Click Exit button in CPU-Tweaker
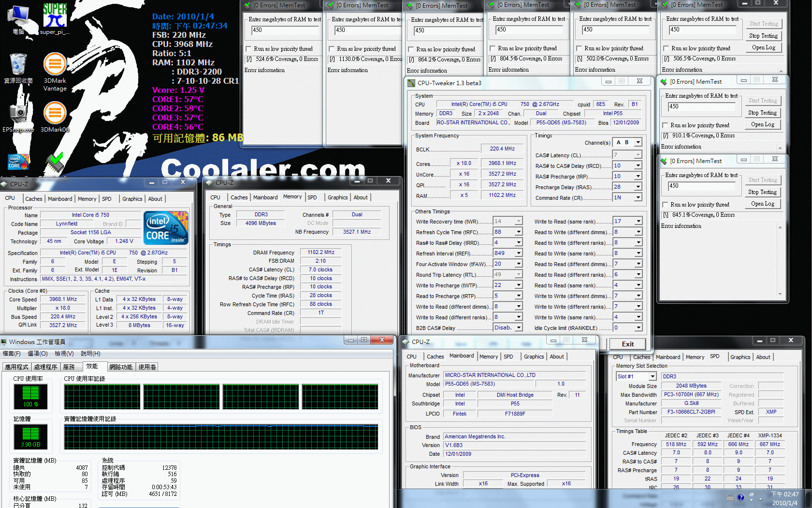The height and width of the screenshot is (508, 812). 628,344
